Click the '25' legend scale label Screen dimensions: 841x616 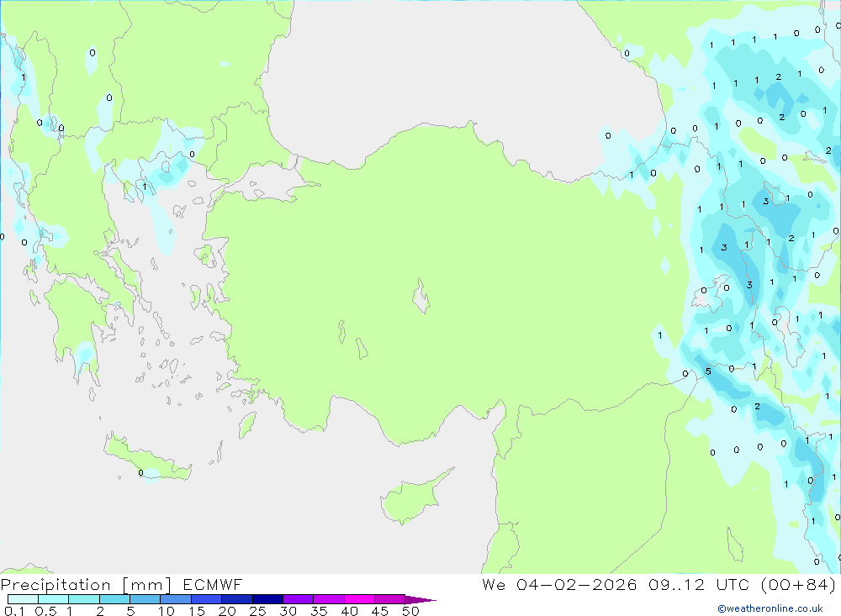click(x=257, y=611)
